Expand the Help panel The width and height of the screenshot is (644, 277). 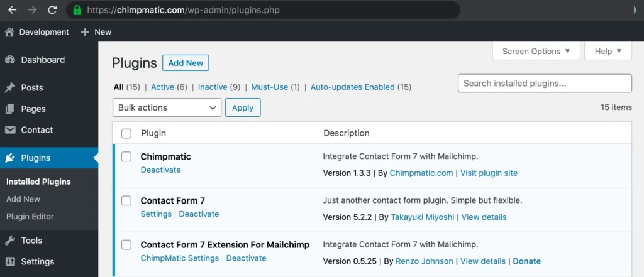point(608,52)
